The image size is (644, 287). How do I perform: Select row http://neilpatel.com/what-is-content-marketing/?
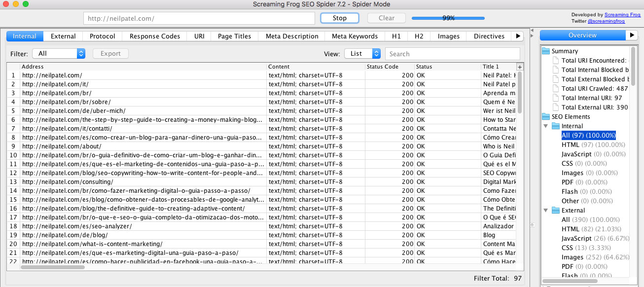coord(261,244)
